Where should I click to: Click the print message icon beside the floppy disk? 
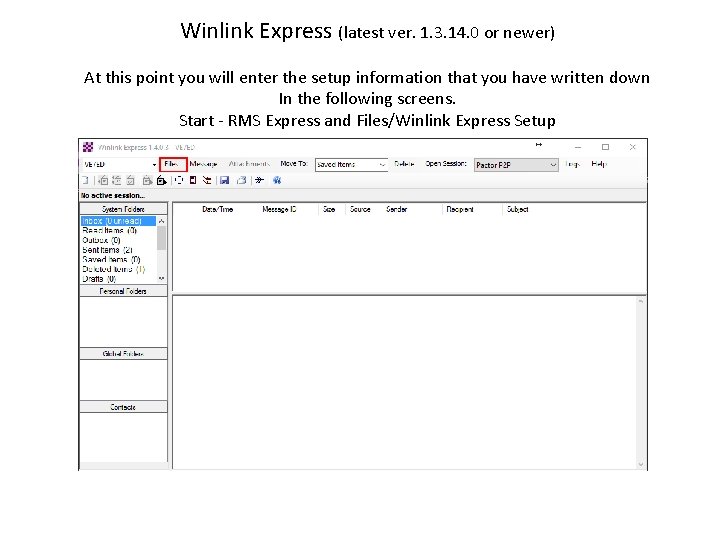coord(242,180)
